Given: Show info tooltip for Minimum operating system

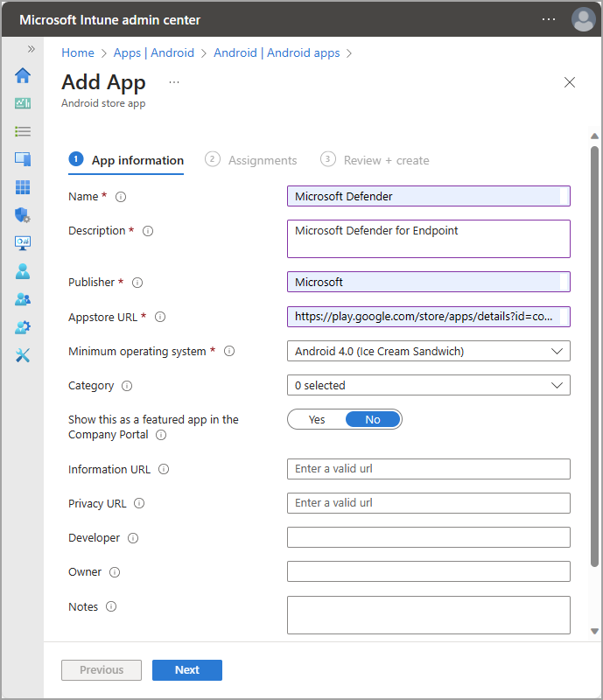Looking at the screenshot, I should point(229,352).
